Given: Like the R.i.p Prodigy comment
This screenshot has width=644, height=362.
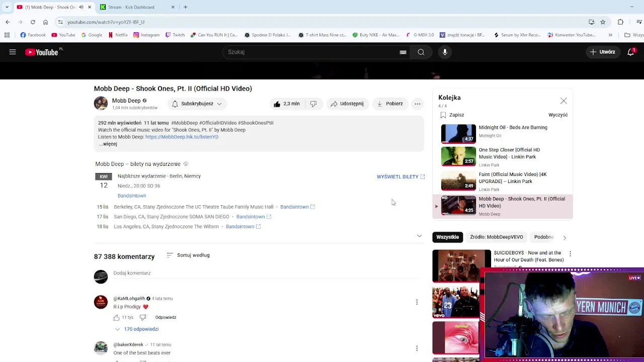Looking at the screenshot, I should point(116,317).
